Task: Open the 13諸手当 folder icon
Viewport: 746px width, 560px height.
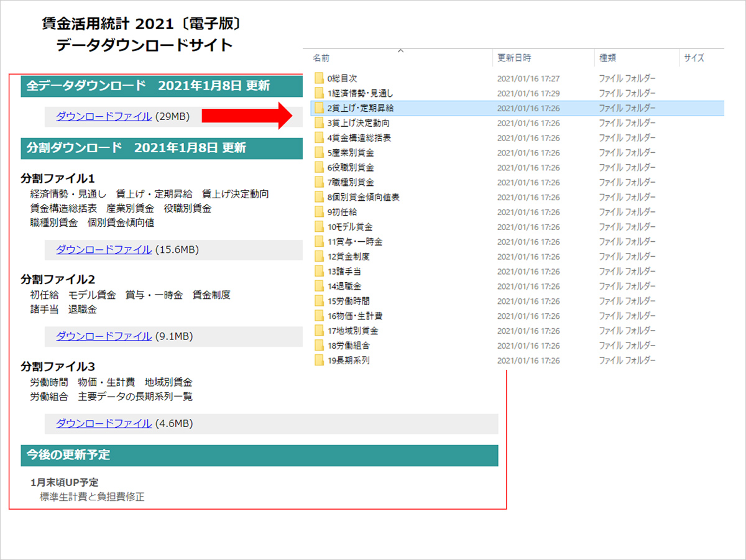Action: [x=320, y=272]
